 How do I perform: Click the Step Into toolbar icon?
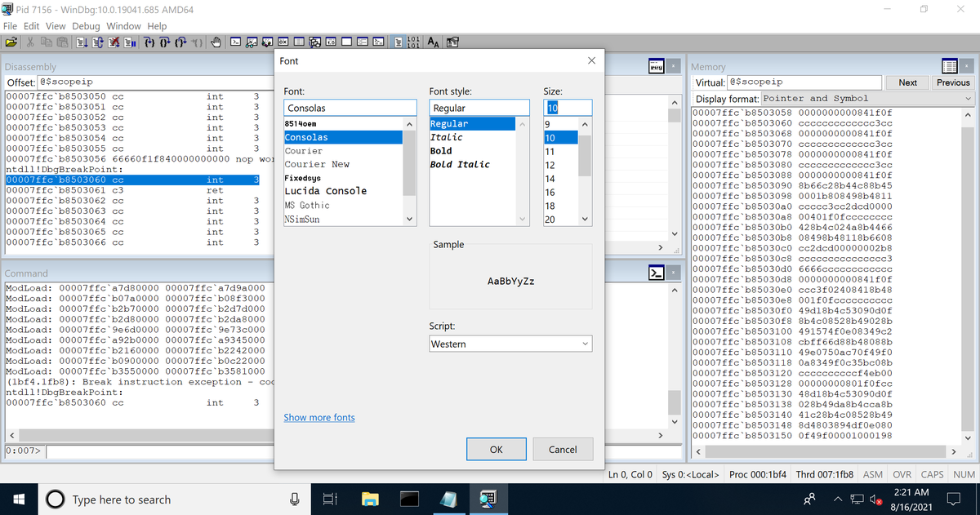pos(149,42)
